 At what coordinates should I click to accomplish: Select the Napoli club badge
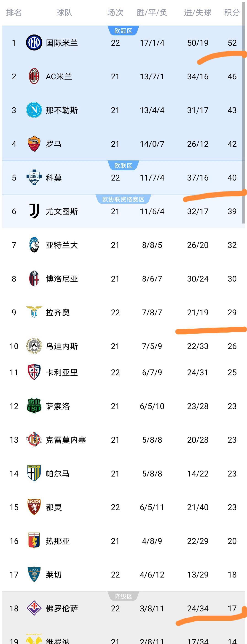click(x=34, y=110)
